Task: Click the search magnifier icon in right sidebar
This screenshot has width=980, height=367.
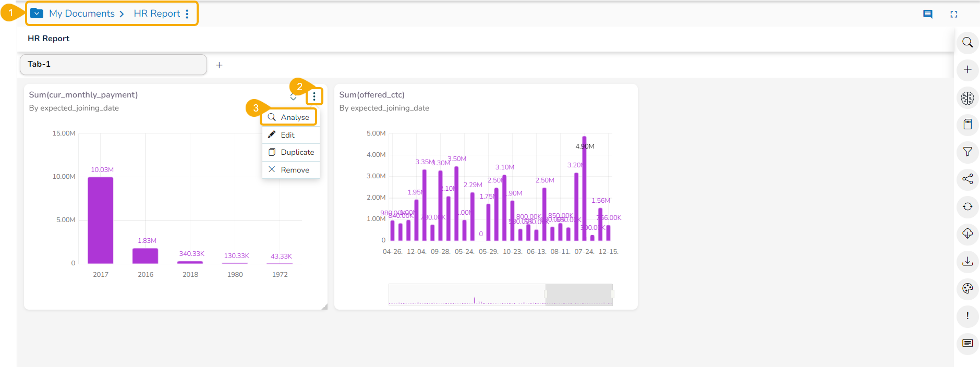Action: click(x=967, y=42)
